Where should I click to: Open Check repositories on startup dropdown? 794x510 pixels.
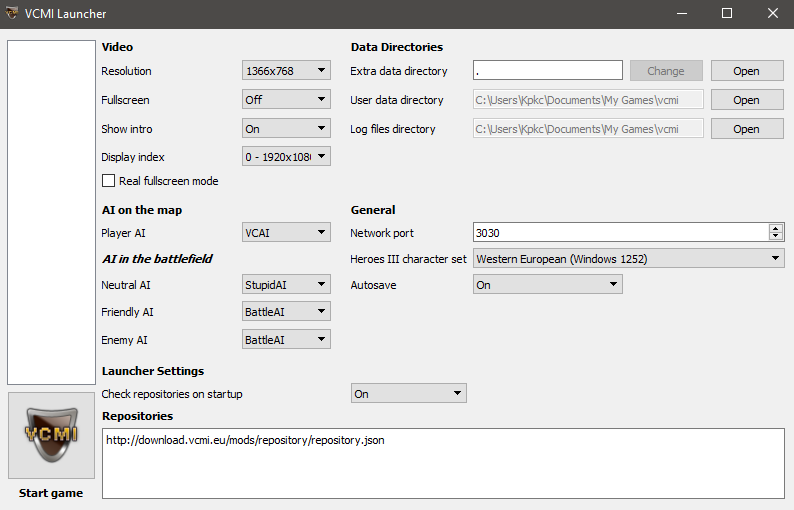click(x=408, y=394)
